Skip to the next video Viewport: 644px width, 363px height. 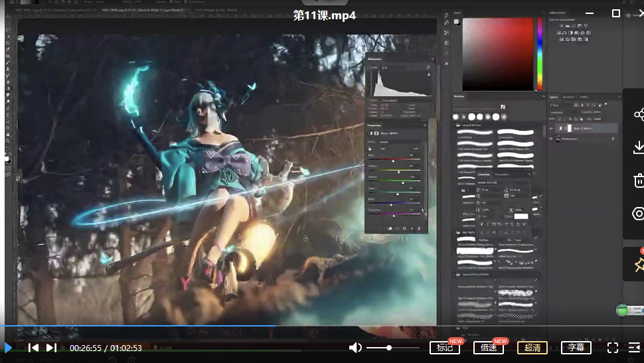point(51,348)
